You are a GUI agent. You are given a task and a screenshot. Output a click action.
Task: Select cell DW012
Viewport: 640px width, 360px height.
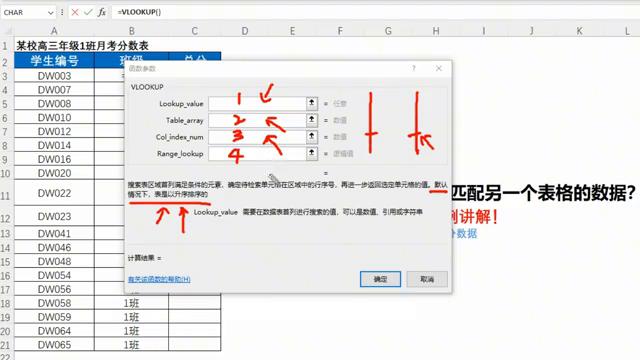(x=54, y=131)
